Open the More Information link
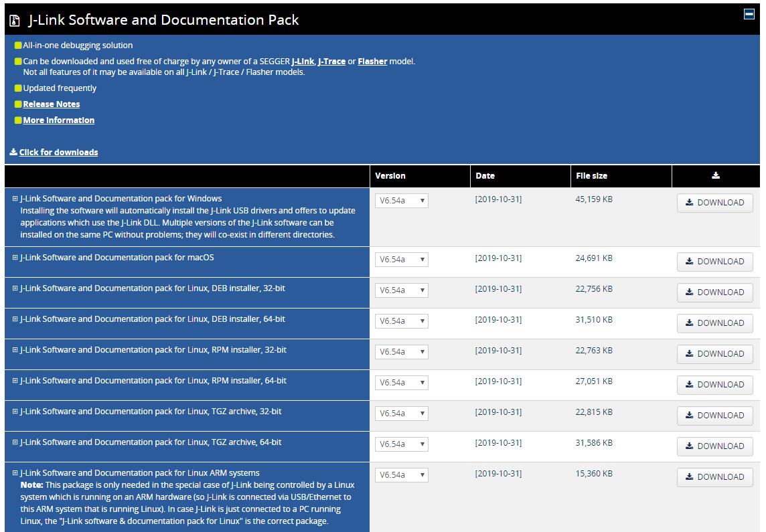Screen dimensions: 766x532 point(59,120)
